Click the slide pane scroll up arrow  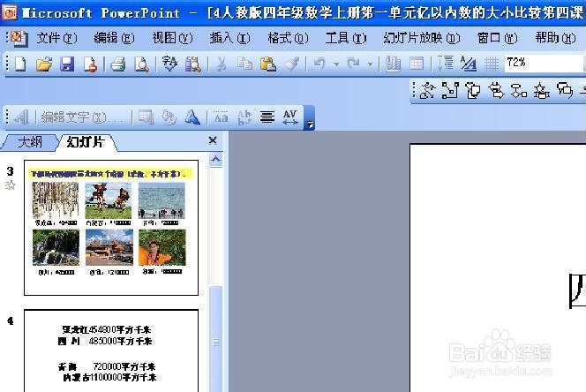click(x=215, y=160)
